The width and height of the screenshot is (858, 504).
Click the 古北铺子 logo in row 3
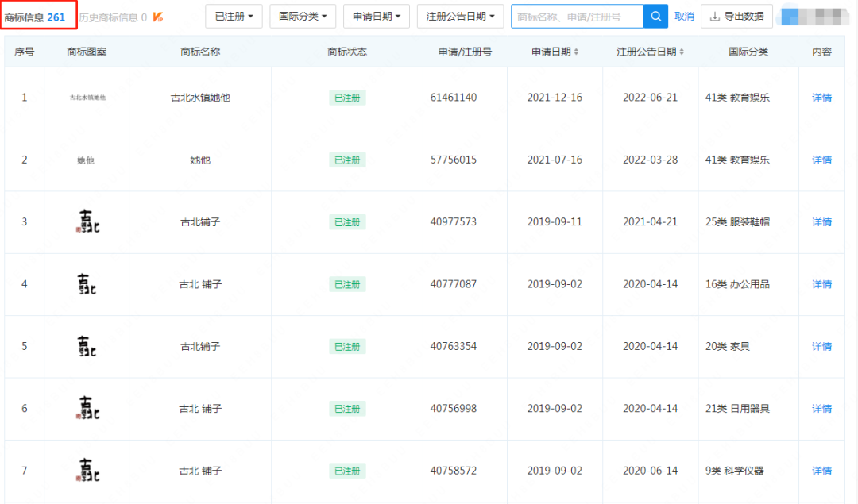point(87,222)
